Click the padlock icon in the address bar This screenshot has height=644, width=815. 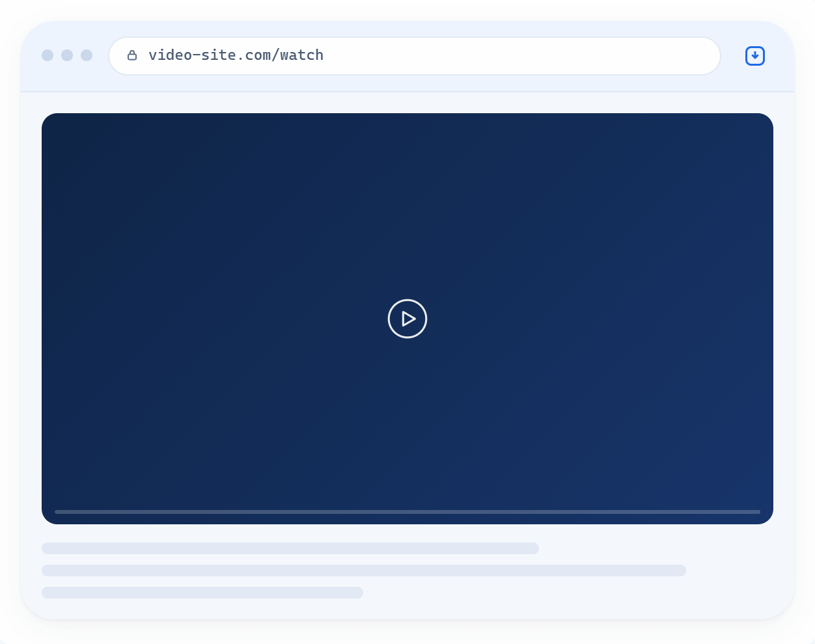coord(132,55)
